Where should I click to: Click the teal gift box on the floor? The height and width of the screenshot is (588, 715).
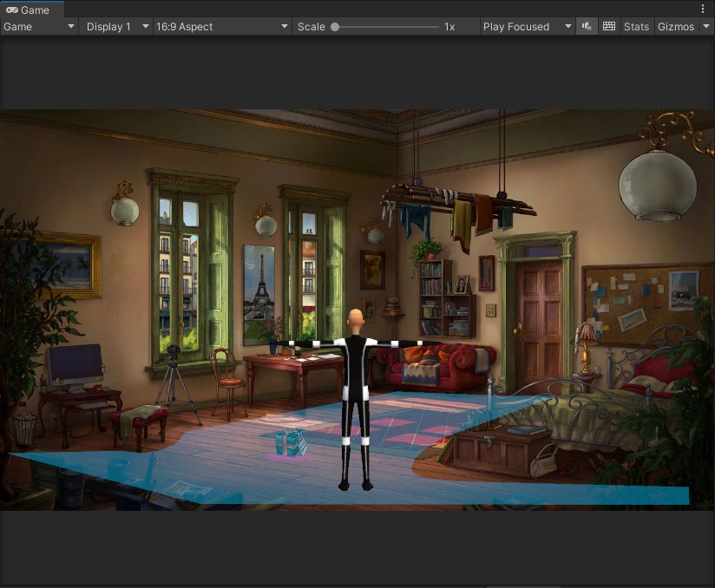point(290,442)
